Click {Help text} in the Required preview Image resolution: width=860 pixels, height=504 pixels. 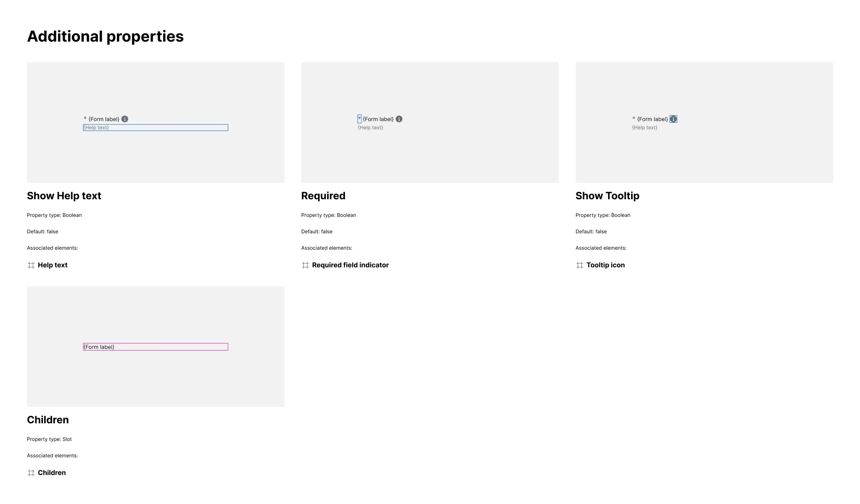[x=371, y=127]
